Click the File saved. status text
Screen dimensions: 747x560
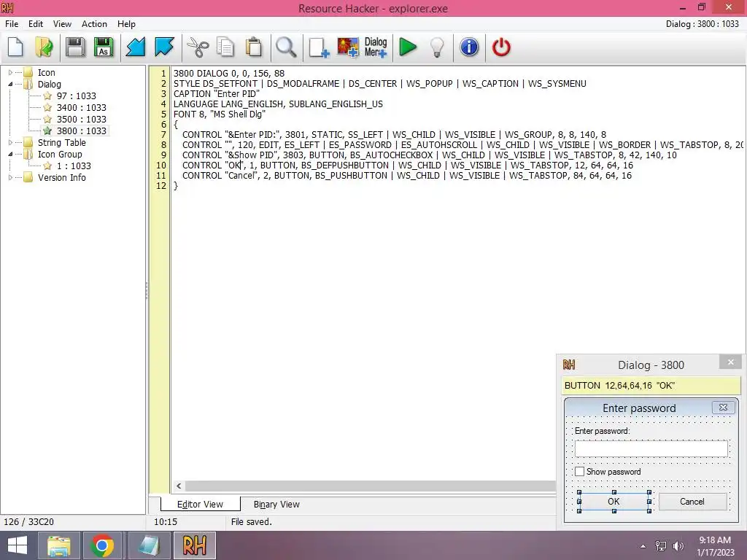pyautogui.click(x=252, y=522)
